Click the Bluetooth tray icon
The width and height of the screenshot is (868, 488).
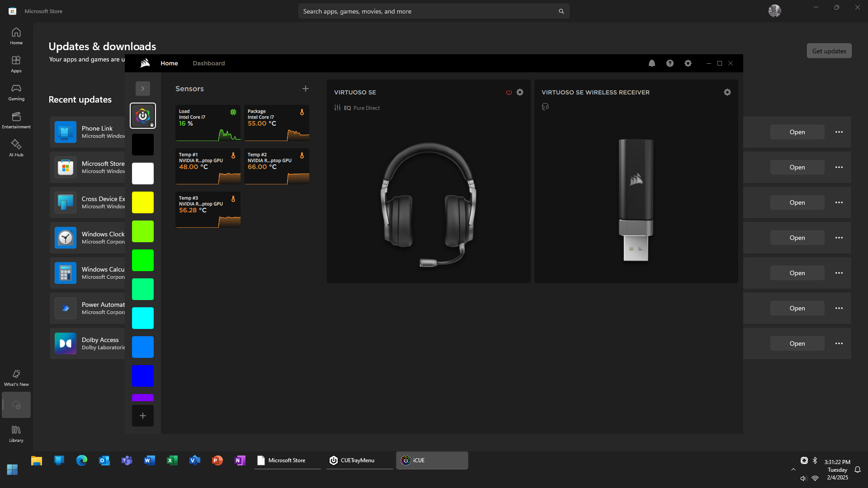815,460
